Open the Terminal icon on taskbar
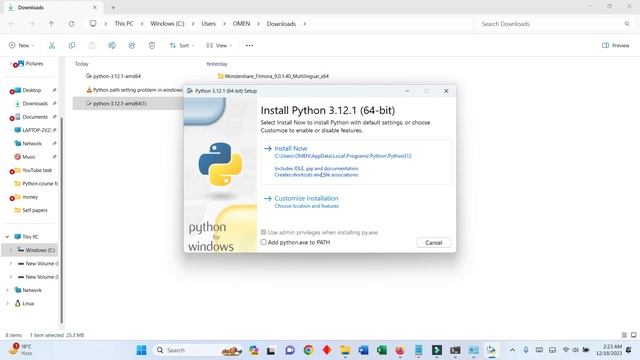 click(455, 350)
